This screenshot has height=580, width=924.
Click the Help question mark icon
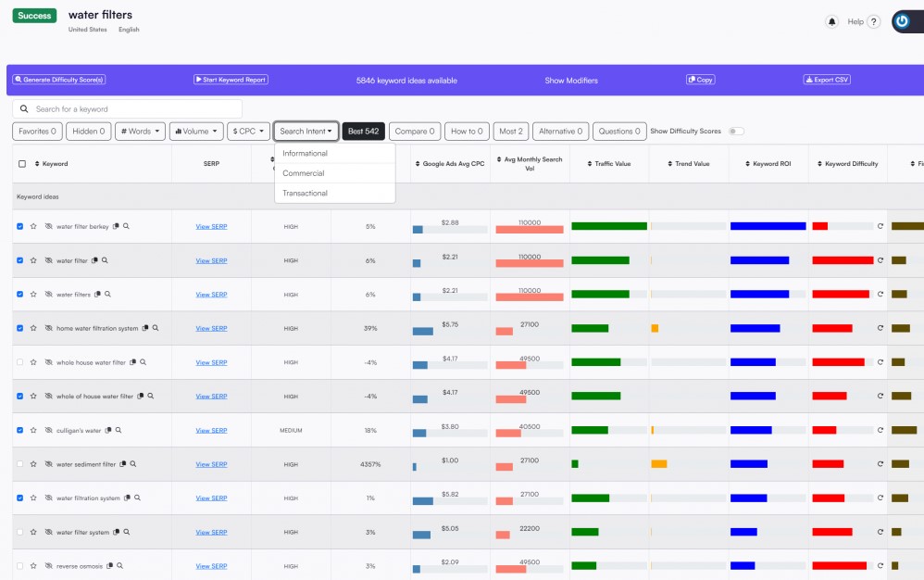click(873, 21)
